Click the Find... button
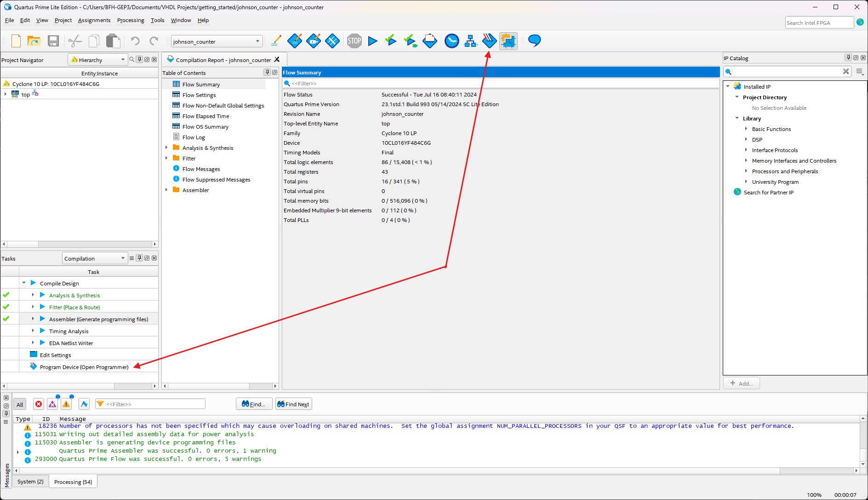The image size is (868, 500). click(254, 404)
